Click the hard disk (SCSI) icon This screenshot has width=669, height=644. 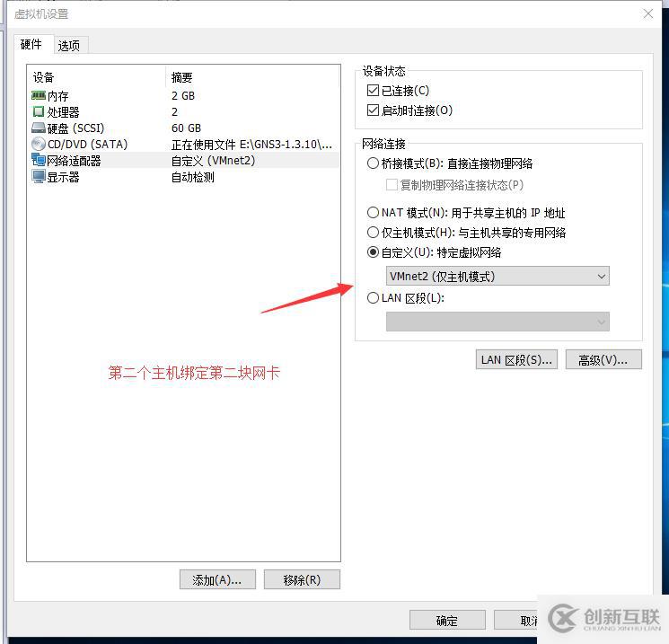pos(39,128)
